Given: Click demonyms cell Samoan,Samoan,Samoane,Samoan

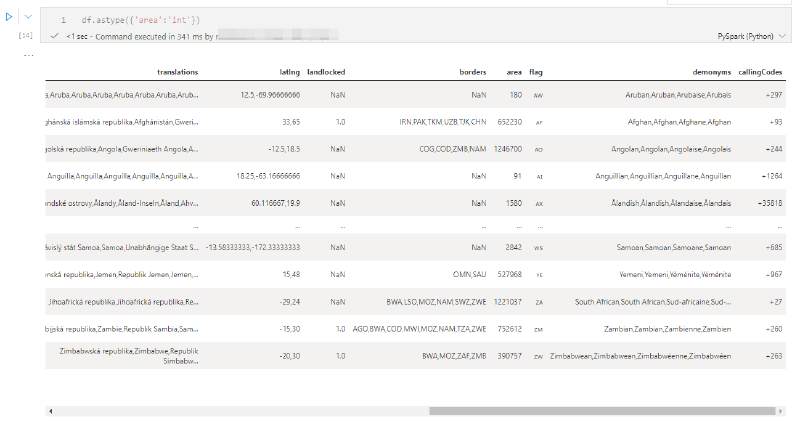Looking at the screenshot, I should 673,247.
